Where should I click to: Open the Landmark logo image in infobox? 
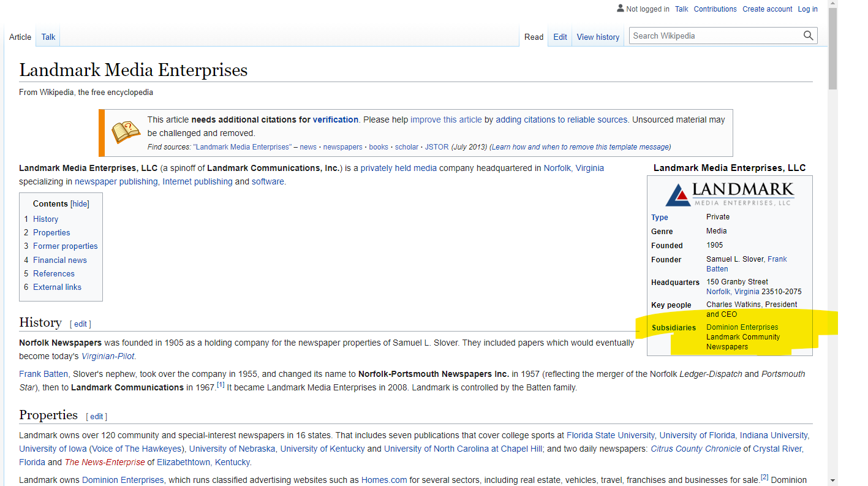click(x=730, y=194)
